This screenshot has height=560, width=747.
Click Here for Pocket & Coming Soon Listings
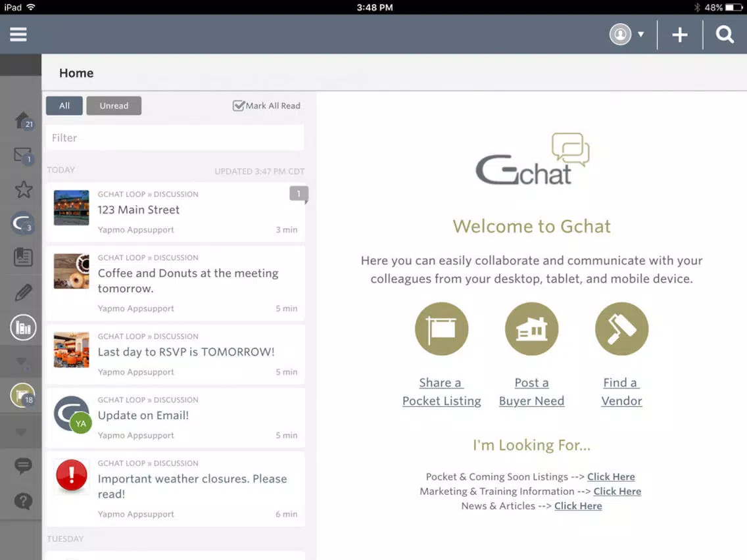[611, 477]
